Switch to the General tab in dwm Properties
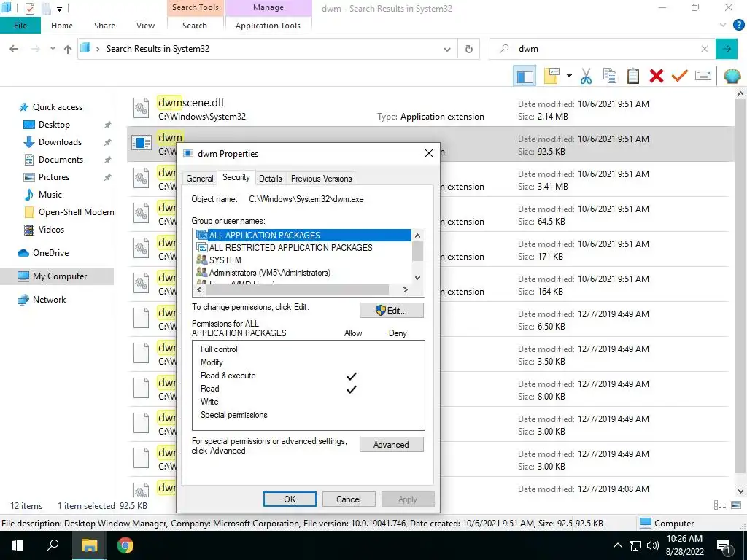 199,179
